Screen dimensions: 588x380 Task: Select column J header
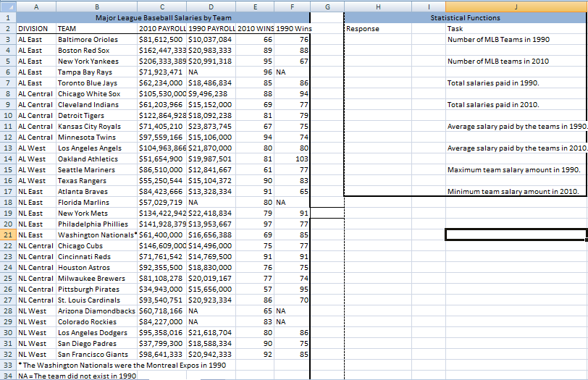tap(516, 7)
